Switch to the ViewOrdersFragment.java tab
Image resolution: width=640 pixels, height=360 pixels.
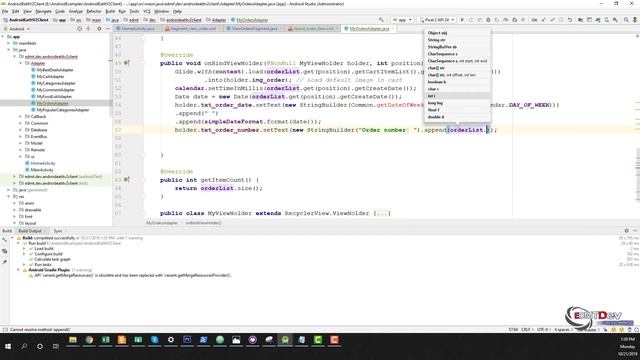[254, 29]
